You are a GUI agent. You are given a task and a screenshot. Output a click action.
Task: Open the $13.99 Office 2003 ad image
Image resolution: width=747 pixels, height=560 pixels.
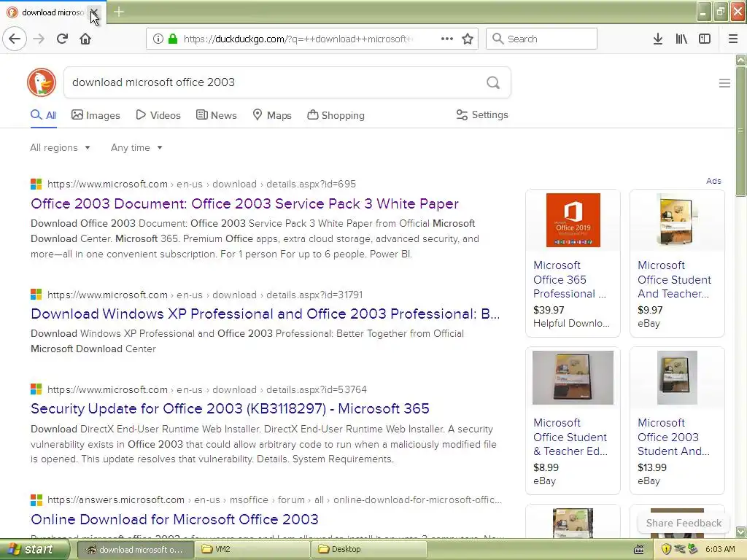coord(677,378)
